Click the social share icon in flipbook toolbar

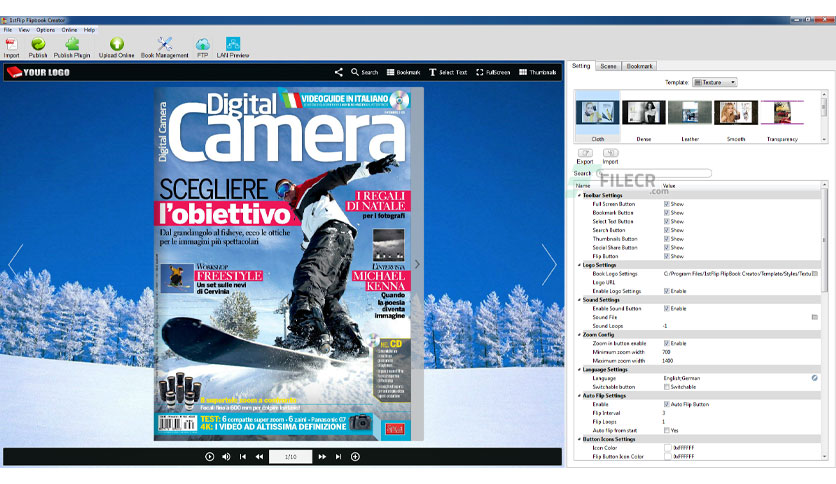[339, 72]
